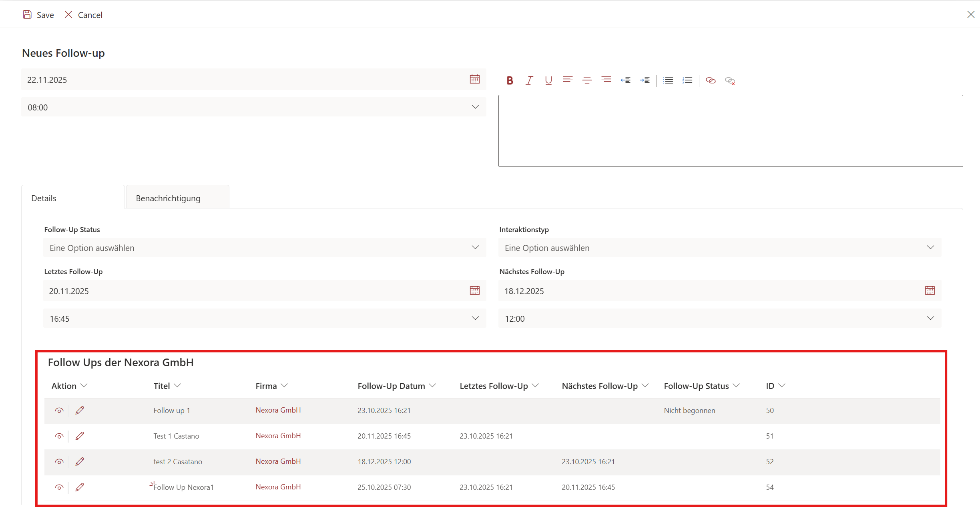This screenshot has width=980, height=507.
Task: Insert a hyperlink in editor
Action: pos(711,80)
